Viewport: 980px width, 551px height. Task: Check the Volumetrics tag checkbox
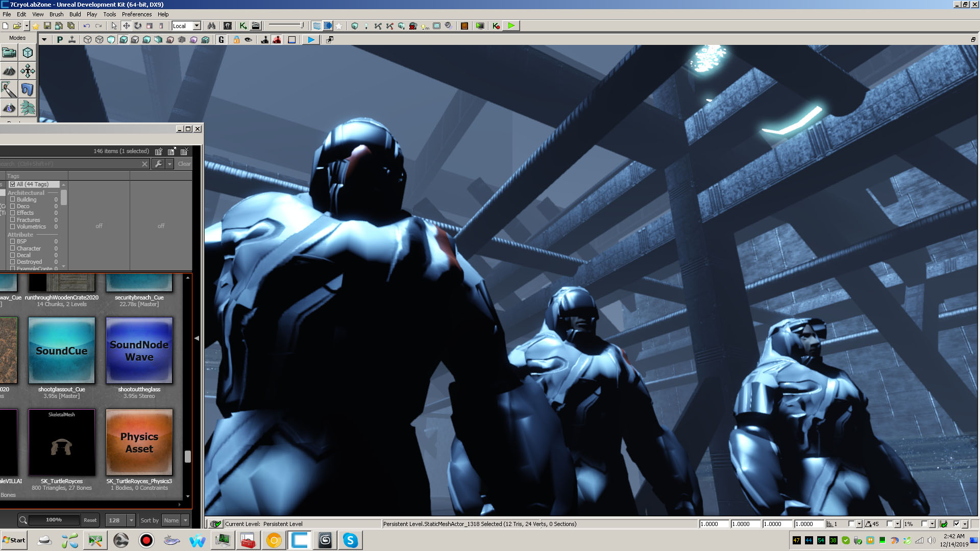click(x=13, y=227)
